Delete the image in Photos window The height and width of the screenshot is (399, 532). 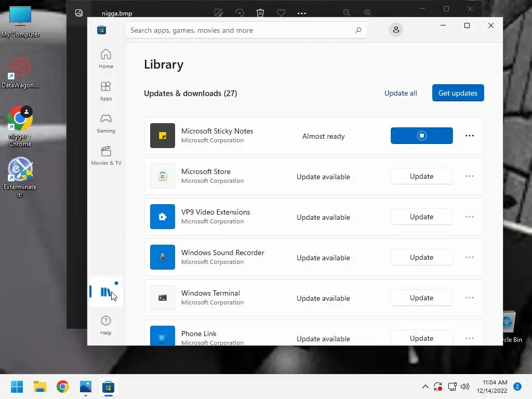pos(260,13)
